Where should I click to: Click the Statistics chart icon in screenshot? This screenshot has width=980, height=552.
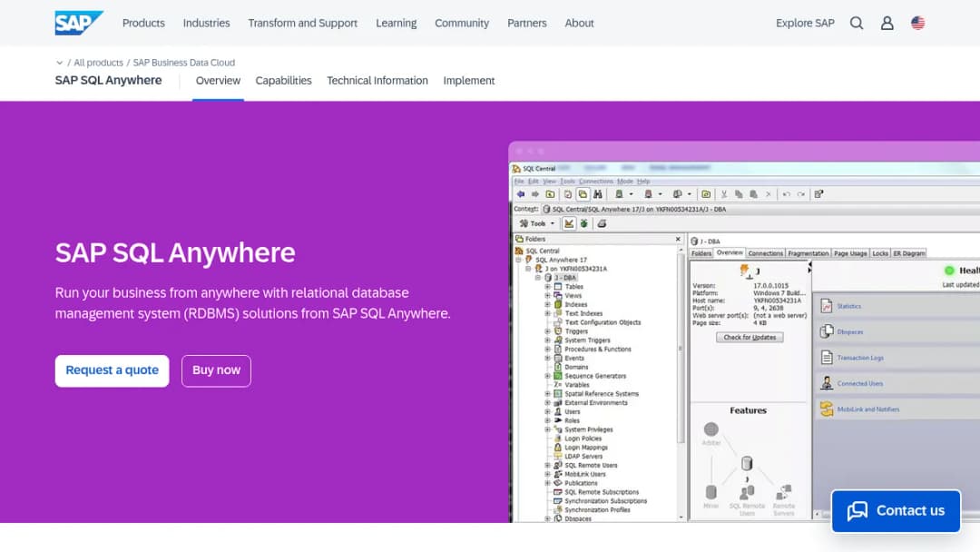coord(827,306)
